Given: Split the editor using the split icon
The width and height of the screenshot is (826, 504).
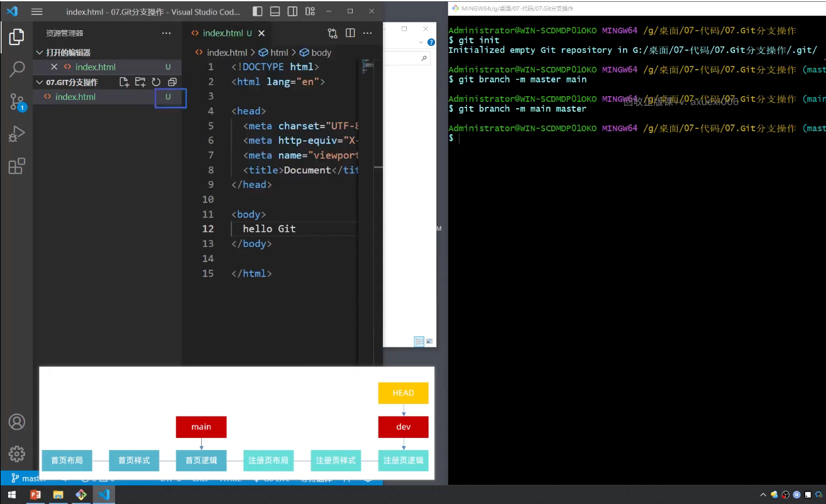Looking at the screenshot, I should click(350, 33).
